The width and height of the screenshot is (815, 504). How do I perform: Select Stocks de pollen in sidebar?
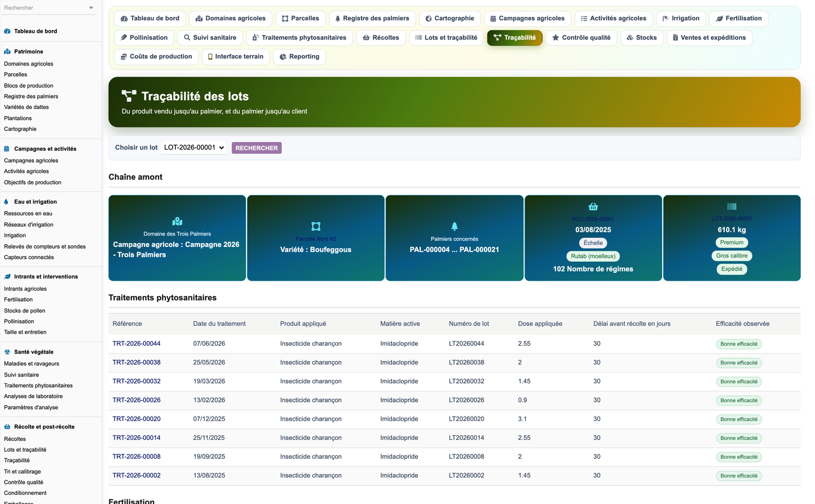point(25,311)
